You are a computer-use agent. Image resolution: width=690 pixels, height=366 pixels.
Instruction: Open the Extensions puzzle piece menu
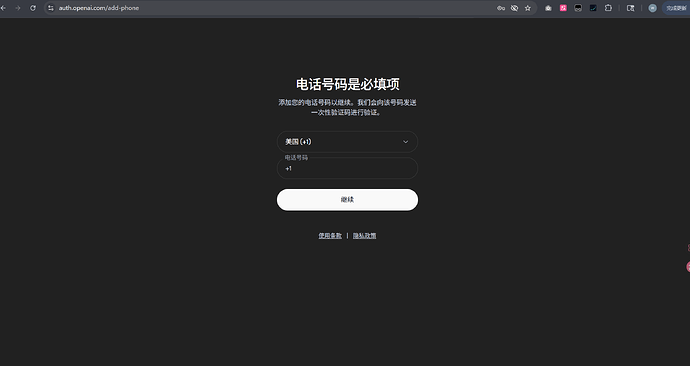[608, 8]
